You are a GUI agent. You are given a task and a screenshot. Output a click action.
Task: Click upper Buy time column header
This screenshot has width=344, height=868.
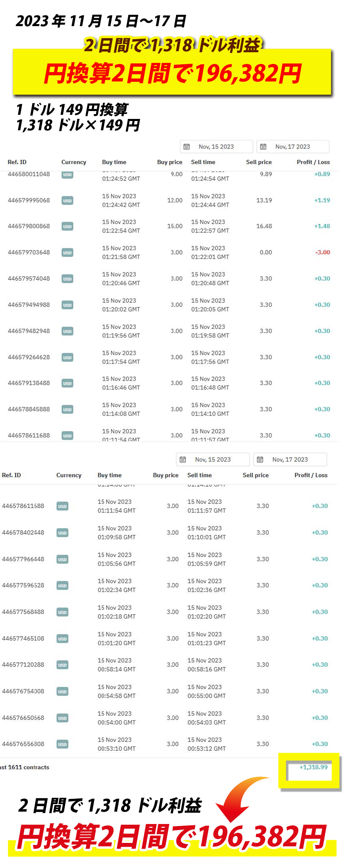click(x=114, y=162)
